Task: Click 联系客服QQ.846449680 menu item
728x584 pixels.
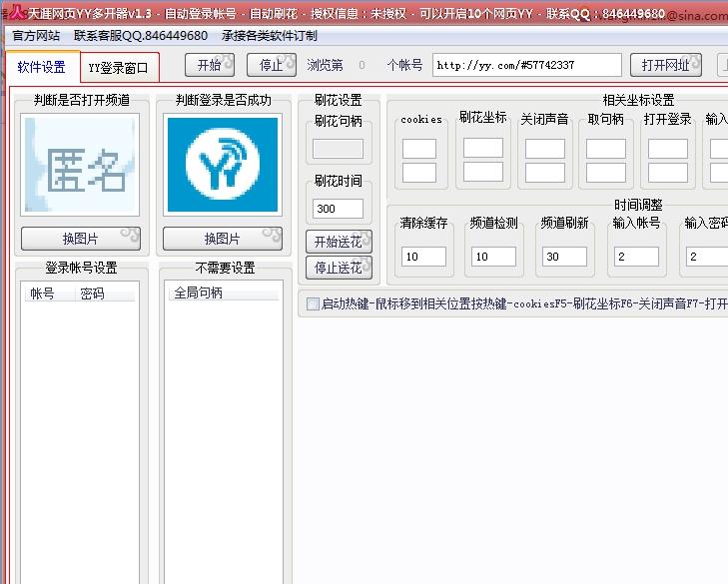Action: point(141,35)
